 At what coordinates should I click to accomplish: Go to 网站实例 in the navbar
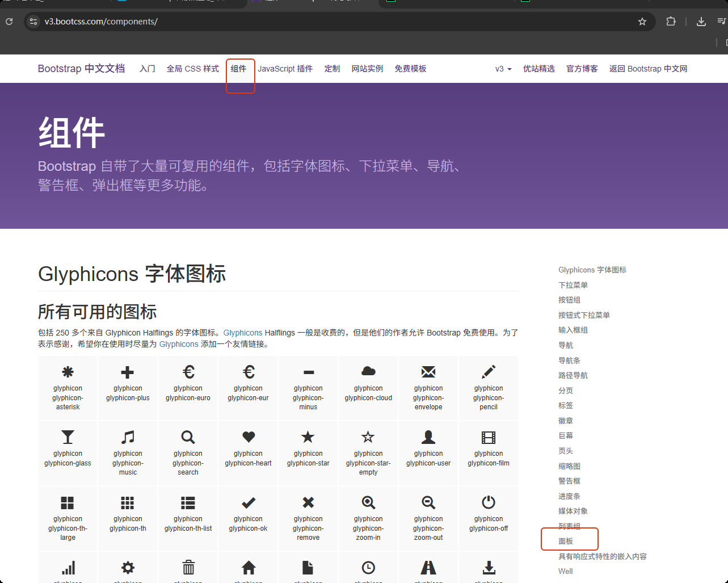coord(368,69)
